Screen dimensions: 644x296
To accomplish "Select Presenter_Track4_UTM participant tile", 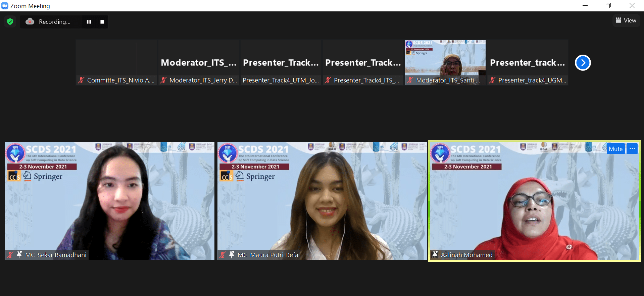I will click(281, 62).
